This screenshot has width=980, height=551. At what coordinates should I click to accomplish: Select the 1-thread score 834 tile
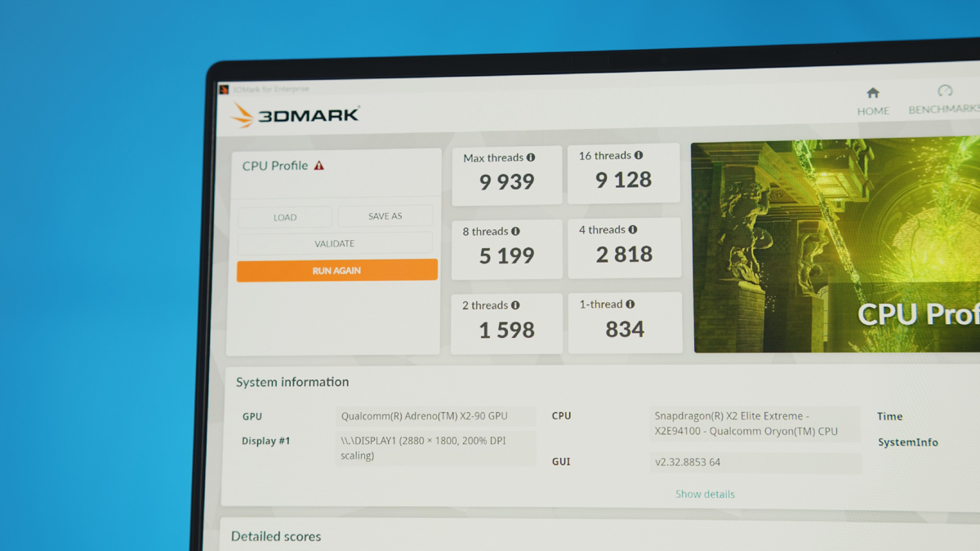point(626,323)
